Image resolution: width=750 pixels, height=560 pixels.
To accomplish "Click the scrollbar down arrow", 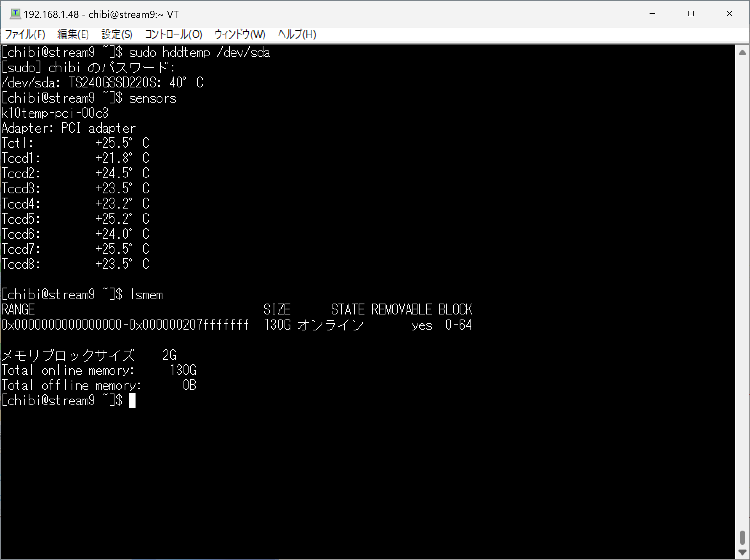I will click(742, 552).
